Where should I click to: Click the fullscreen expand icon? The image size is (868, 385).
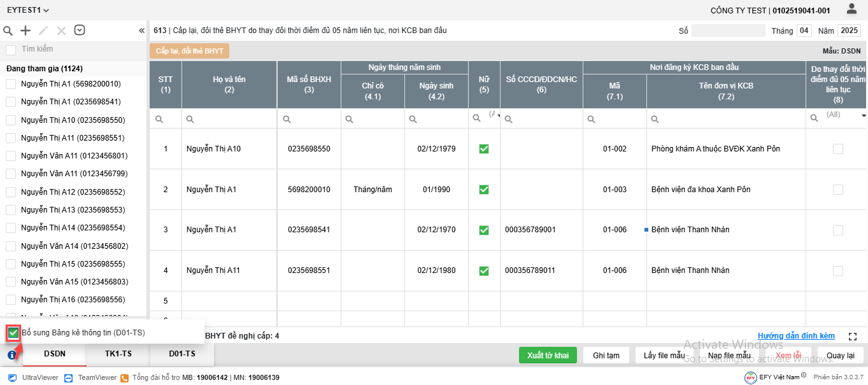coord(853,336)
